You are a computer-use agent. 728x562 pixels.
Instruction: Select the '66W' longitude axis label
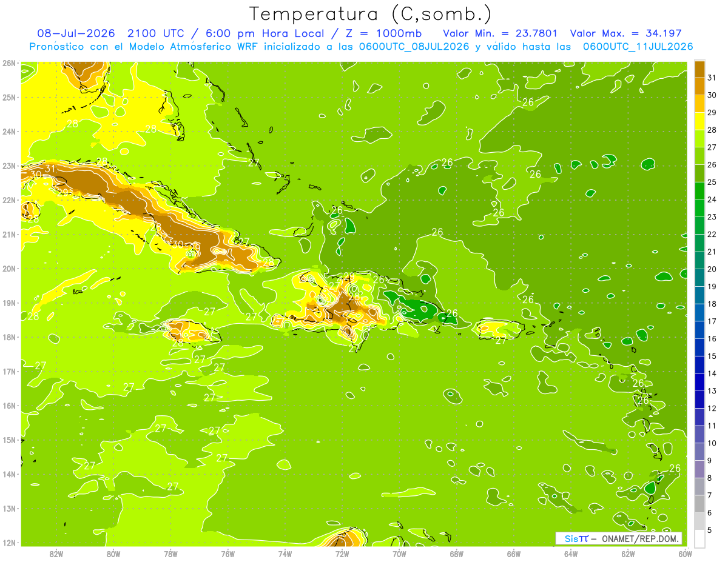pos(513,554)
